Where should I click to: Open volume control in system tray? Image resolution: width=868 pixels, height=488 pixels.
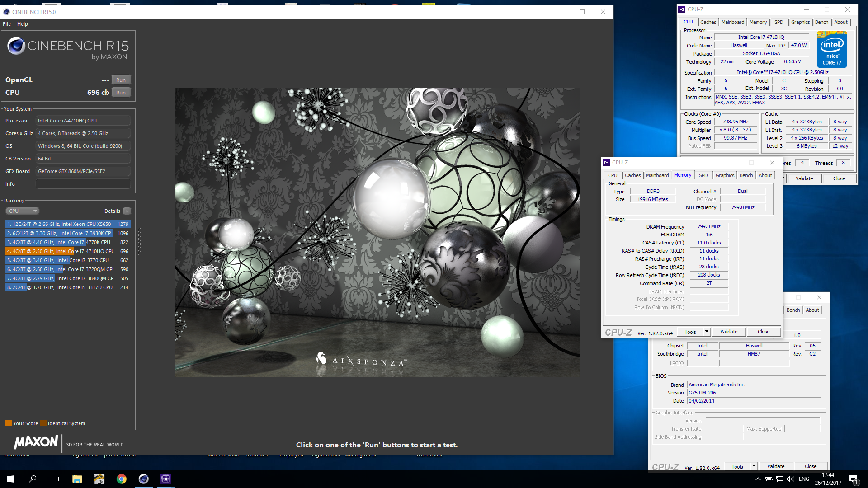click(x=790, y=479)
